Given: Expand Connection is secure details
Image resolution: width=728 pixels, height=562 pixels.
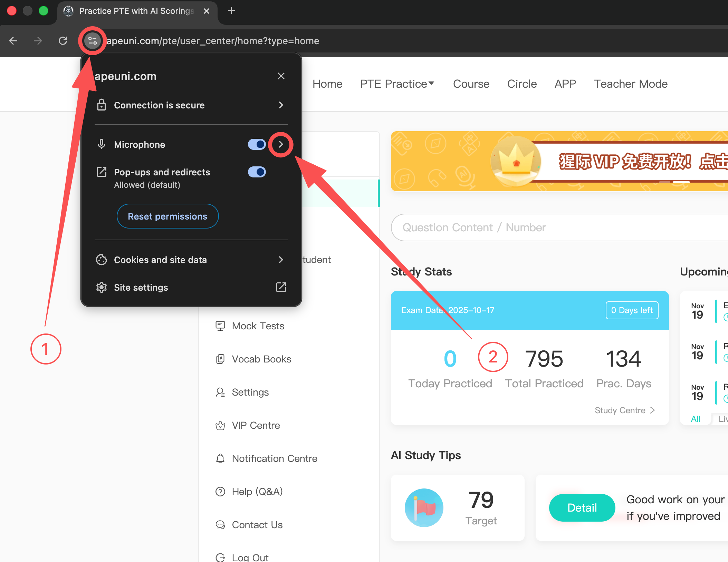Looking at the screenshot, I should click(281, 105).
